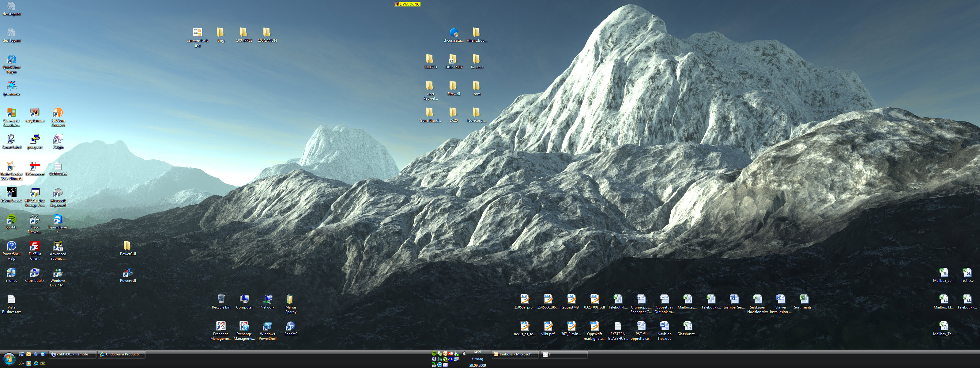Switch to chbtvb01 Remote Desktop taskbar button
The height and width of the screenshot is (368, 980).
pos(72,354)
